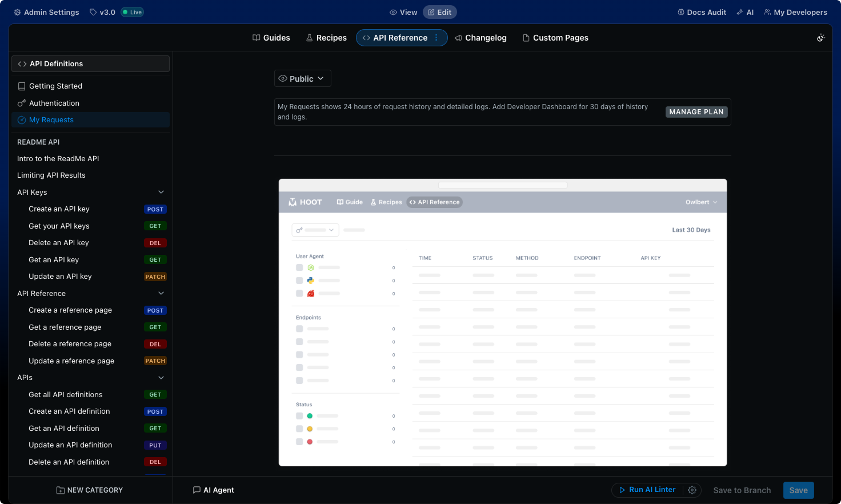Switch to View mode
841x504 pixels.
tap(403, 12)
